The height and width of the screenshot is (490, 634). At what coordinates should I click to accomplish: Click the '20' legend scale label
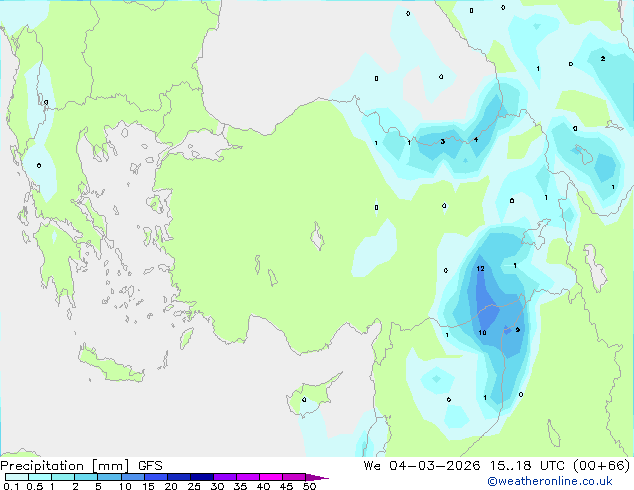point(171,486)
